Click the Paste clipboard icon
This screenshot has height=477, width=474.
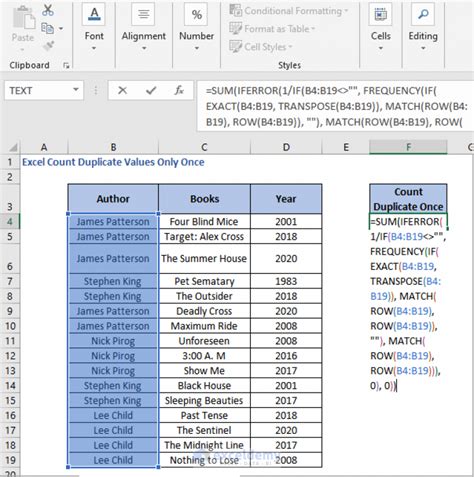tap(23, 17)
